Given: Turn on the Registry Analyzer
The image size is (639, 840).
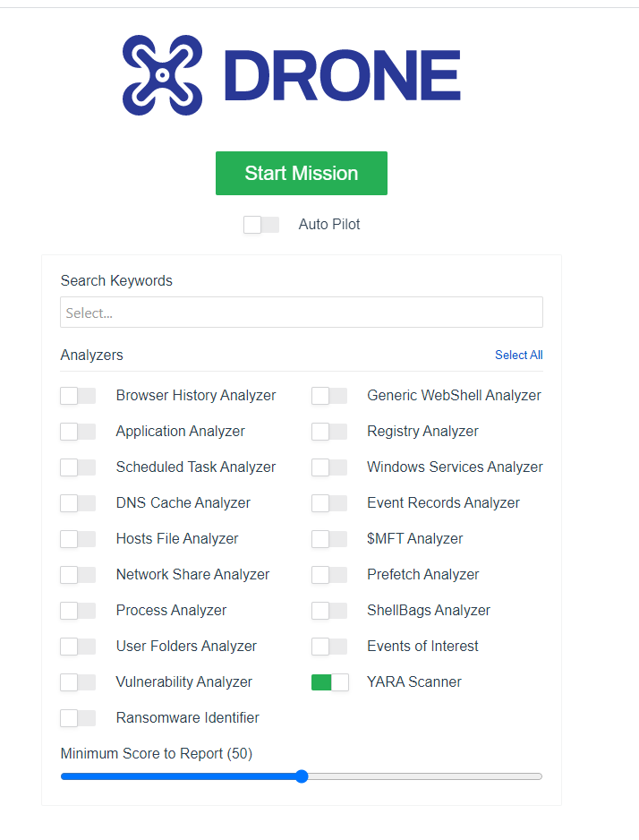Looking at the screenshot, I should tap(329, 431).
